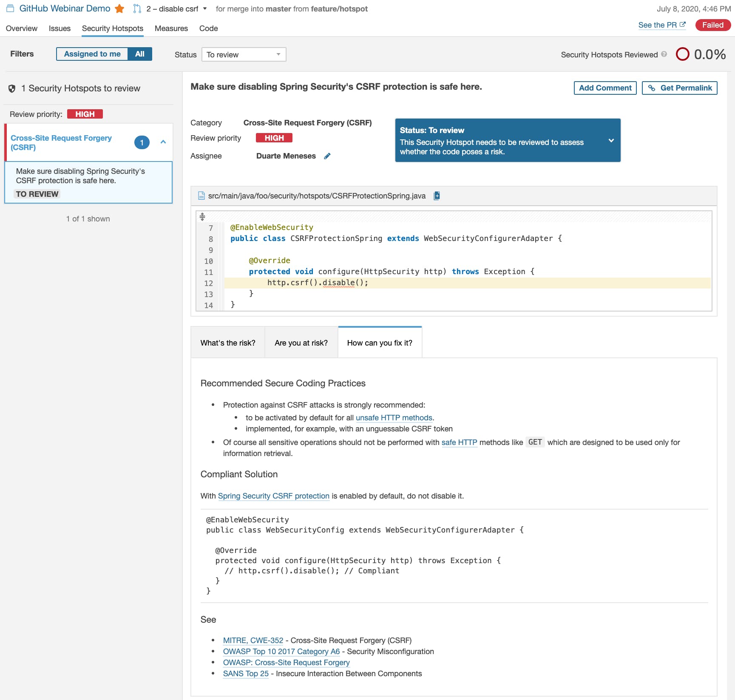
Task: Open the Status To review dropdown
Action: pos(243,54)
